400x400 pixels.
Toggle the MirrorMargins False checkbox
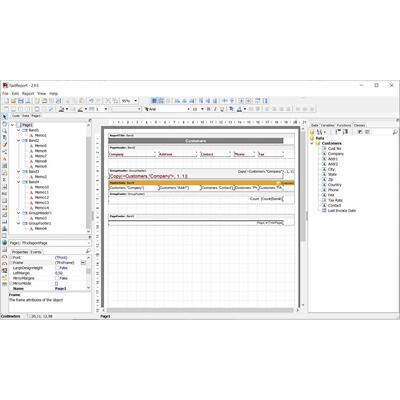point(57,278)
